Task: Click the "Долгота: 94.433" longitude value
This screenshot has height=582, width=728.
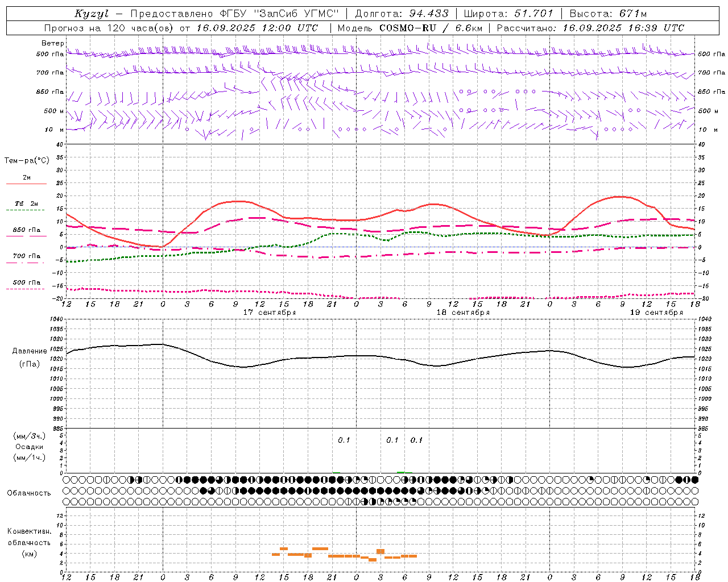Action: pos(402,14)
